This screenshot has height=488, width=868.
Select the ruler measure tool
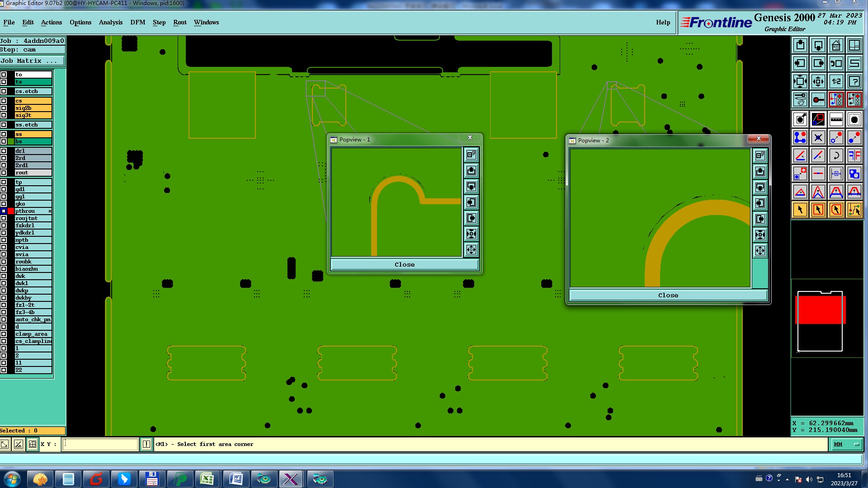click(x=836, y=120)
